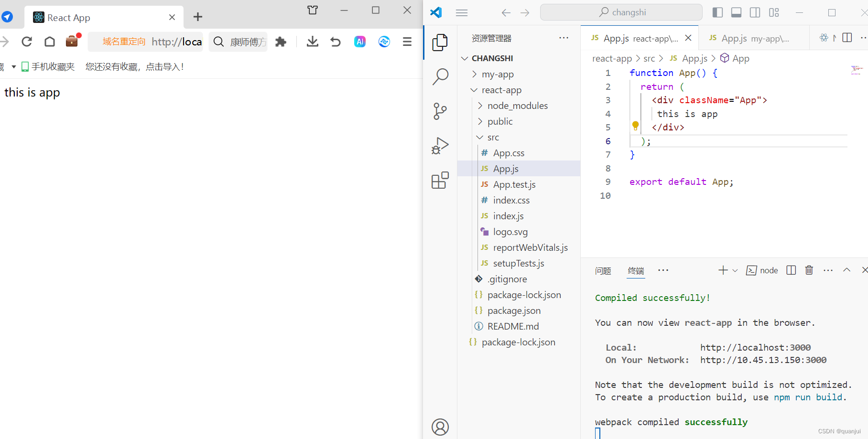Open the VS Code Search view
Viewport: 868px width, 439px height.
(x=440, y=76)
